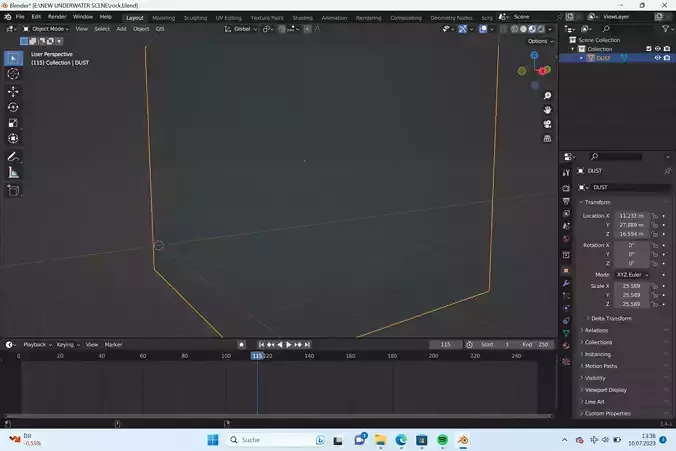Choose the Add Cube tool
Screen dimensions: 676x451
[13, 191]
